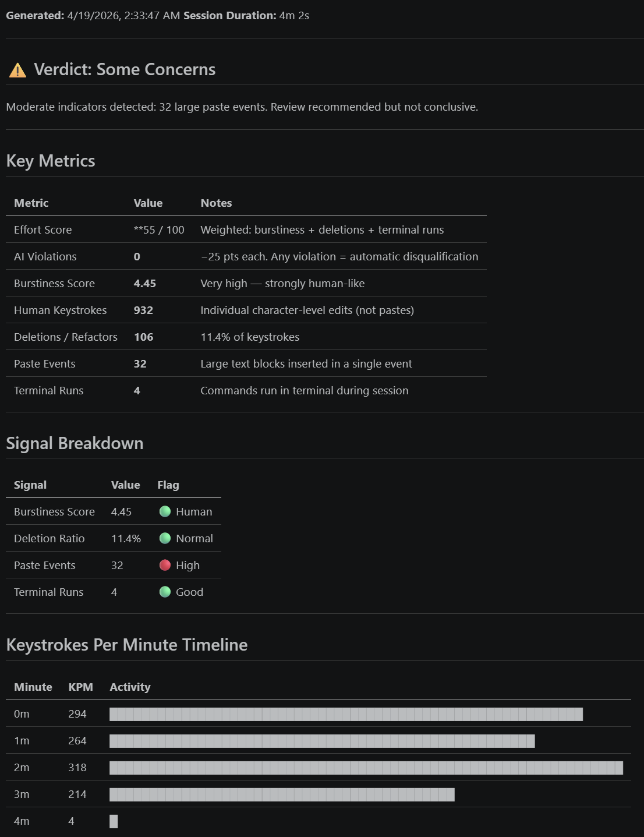Click the Flag column header

click(x=168, y=485)
